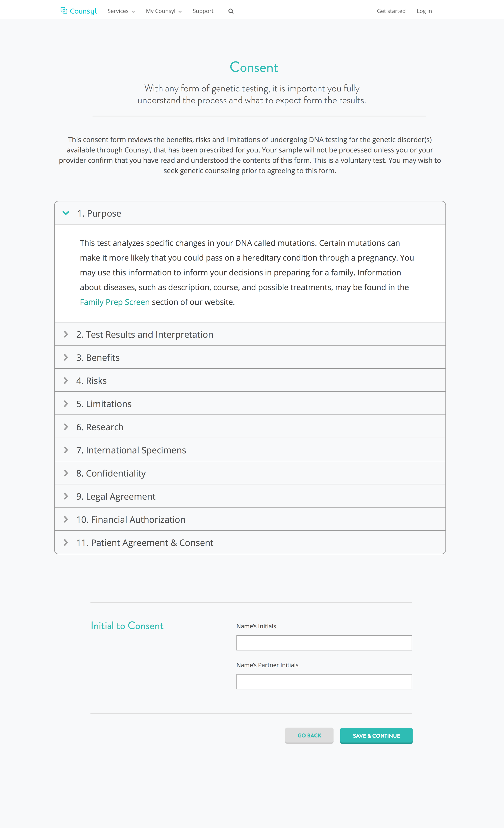Collapse section 1 Purpose chevron
504x828 pixels.
pyautogui.click(x=66, y=212)
